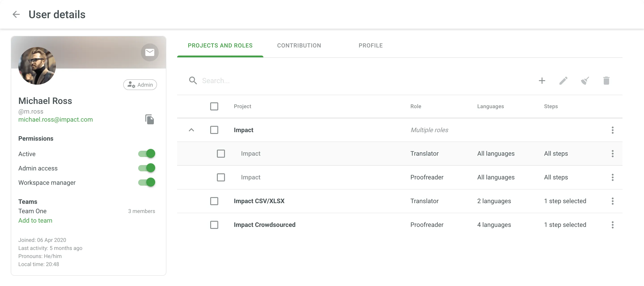Click Translator role in Impact sub-row
The height and width of the screenshot is (286, 644).
tap(424, 153)
